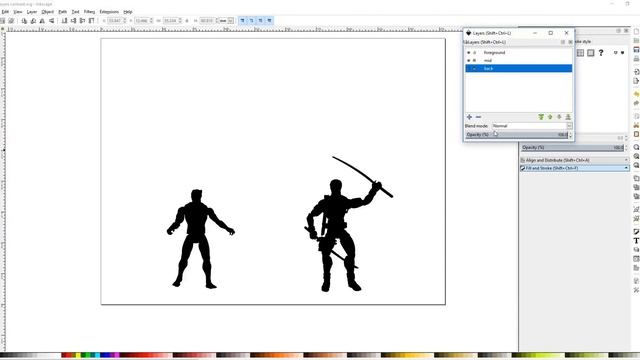Select the Fill and Stroke panel tab
Viewport: 640px width, 360px height.
574,168
